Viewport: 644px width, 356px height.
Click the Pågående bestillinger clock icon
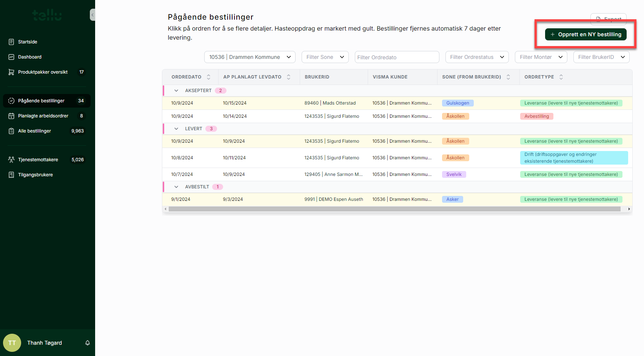[x=11, y=101]
